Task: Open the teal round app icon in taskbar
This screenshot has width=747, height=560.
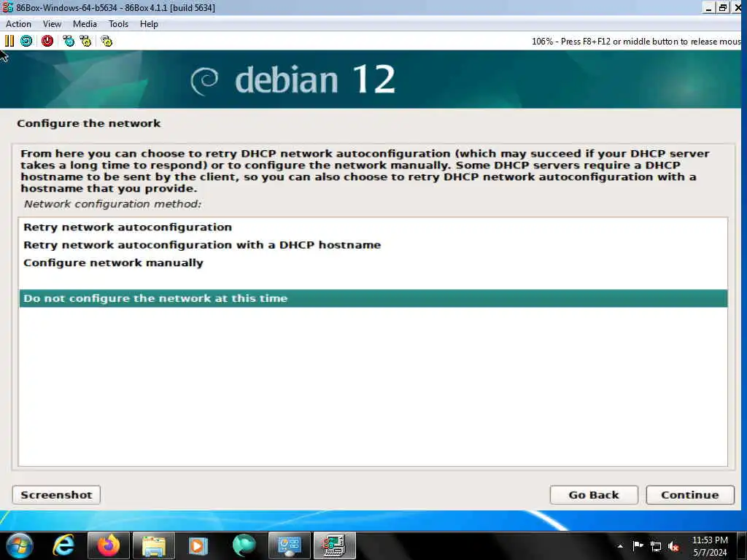Action: tap(244, 545)
